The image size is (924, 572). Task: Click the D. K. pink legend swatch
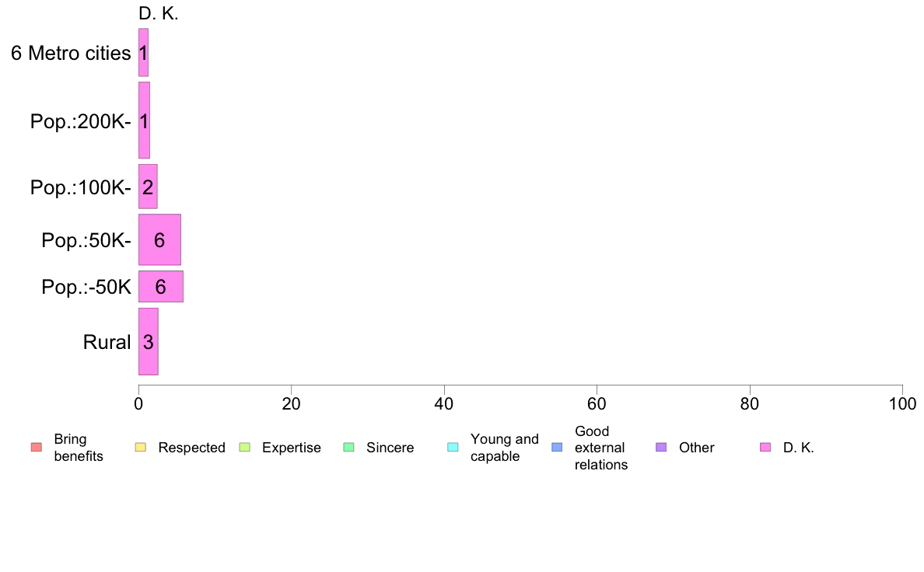[765, 447]
